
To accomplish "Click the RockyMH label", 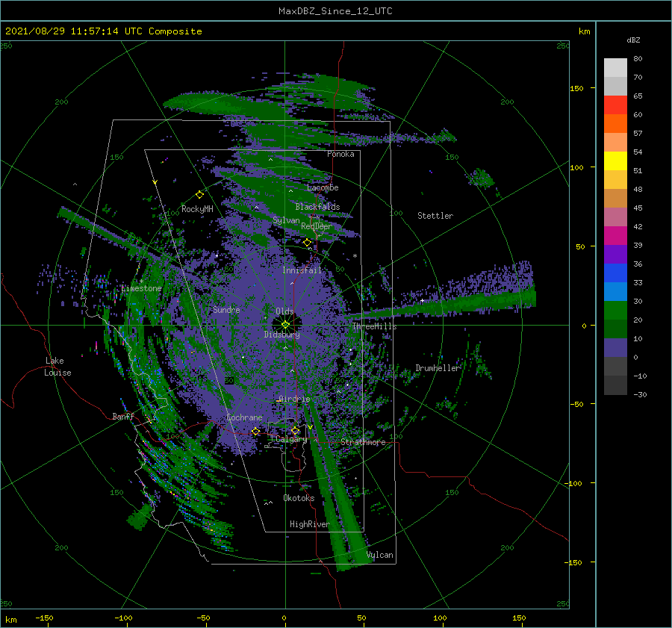I will click(197, 209).
